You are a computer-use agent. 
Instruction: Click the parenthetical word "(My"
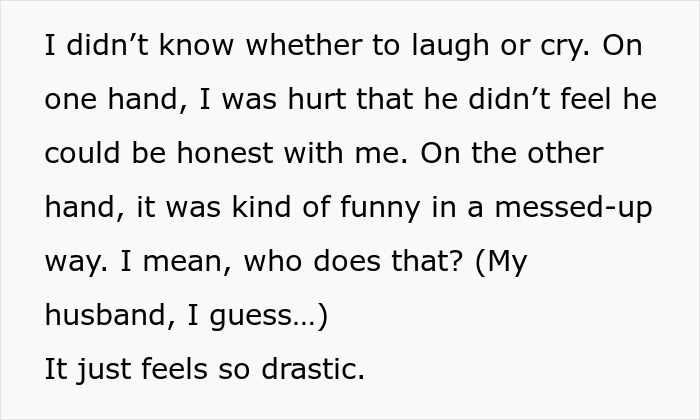tap(501, 263)
